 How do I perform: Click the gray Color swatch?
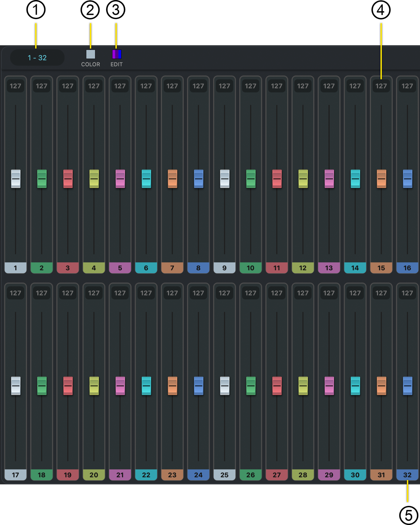[91, 54]
